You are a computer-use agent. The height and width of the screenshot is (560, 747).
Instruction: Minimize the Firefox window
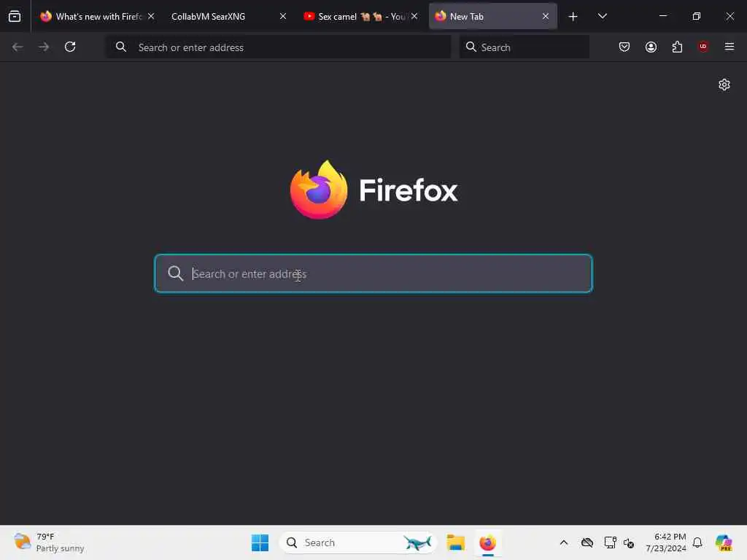click(662, 16)
